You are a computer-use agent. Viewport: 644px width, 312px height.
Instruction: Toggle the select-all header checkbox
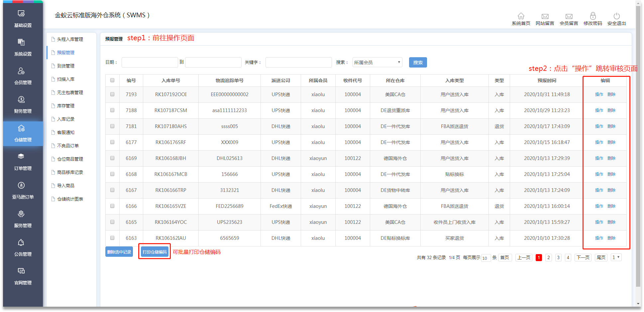(x=112, y=80)
